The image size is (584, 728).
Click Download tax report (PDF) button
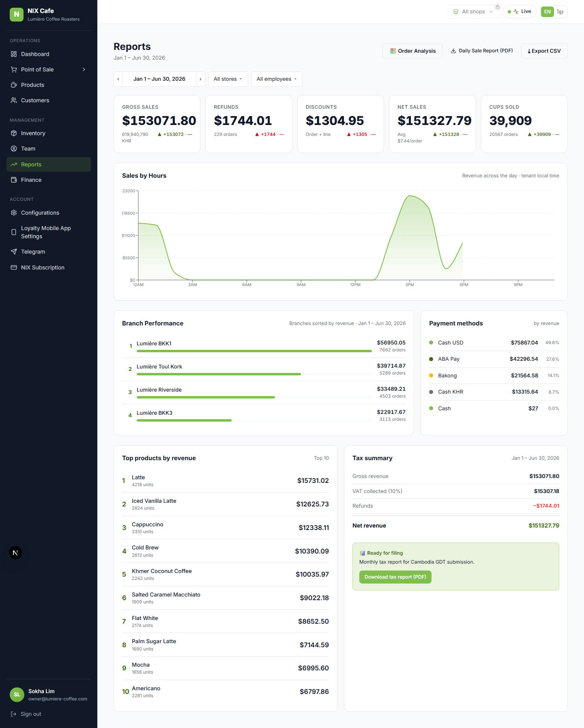click(395, 577)
